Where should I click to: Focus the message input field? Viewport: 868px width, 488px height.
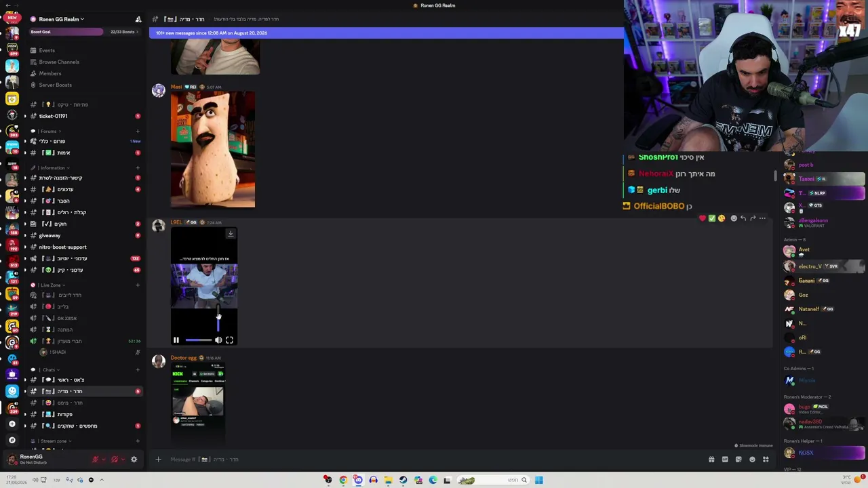coord(434,460)
